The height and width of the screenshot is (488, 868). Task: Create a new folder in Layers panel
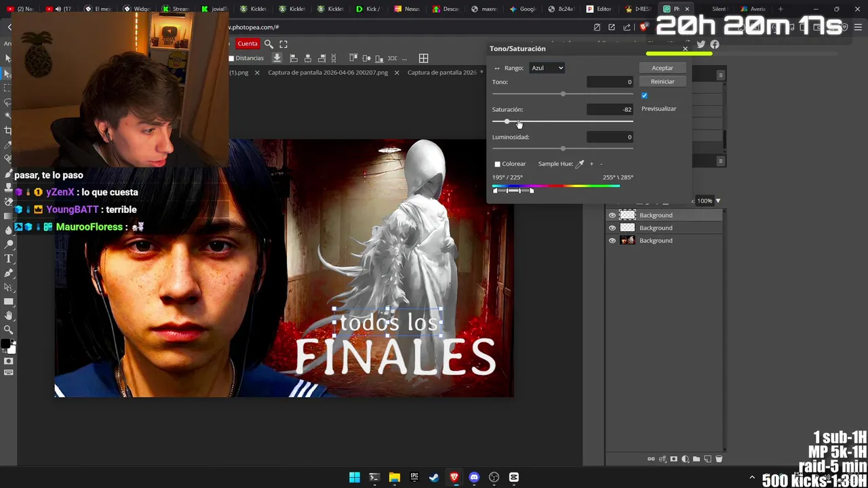(x=696, y=459)
